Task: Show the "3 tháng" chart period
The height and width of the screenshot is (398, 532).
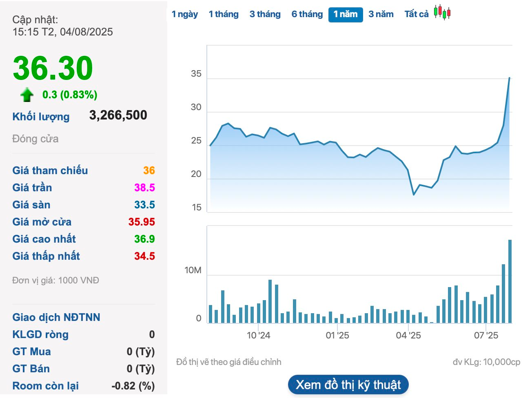Action: tap(265, 14)
